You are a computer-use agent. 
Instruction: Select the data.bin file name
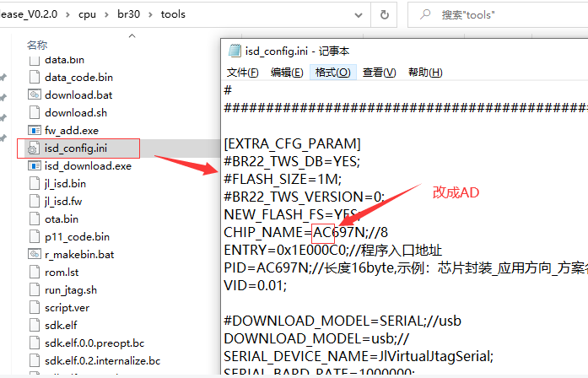(x=64, y=60)
